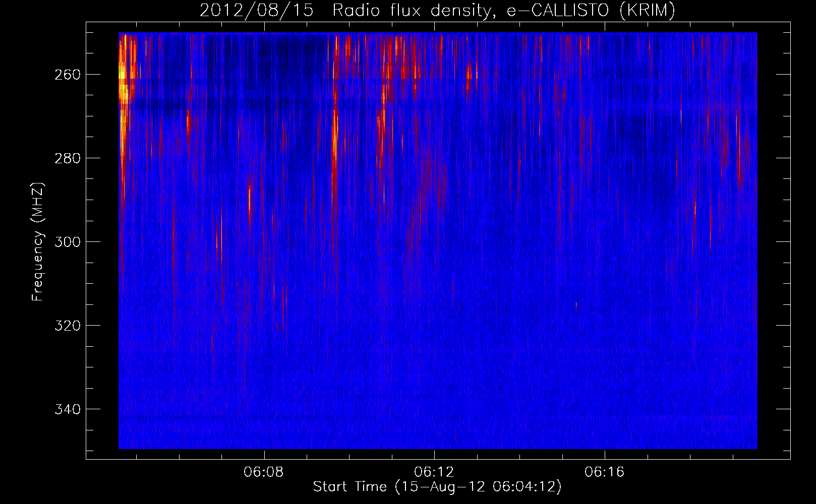The width and height of the screenshot is (816, 504).
Task: Click the 'Frequency (MHZ)' vertical axis title
Action: click(38, 242)
